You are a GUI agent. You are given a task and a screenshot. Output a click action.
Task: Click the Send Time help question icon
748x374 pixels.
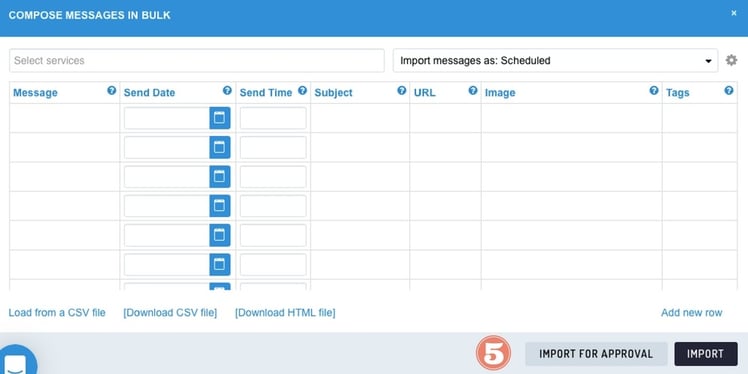pos(302,91)
